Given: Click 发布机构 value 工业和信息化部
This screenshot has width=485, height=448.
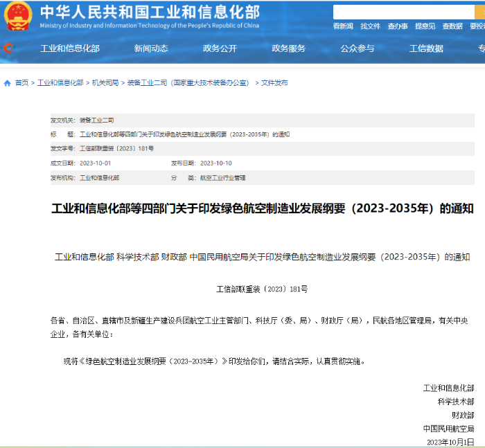Looking at the screenshot, I should click(x=99, y=178).
